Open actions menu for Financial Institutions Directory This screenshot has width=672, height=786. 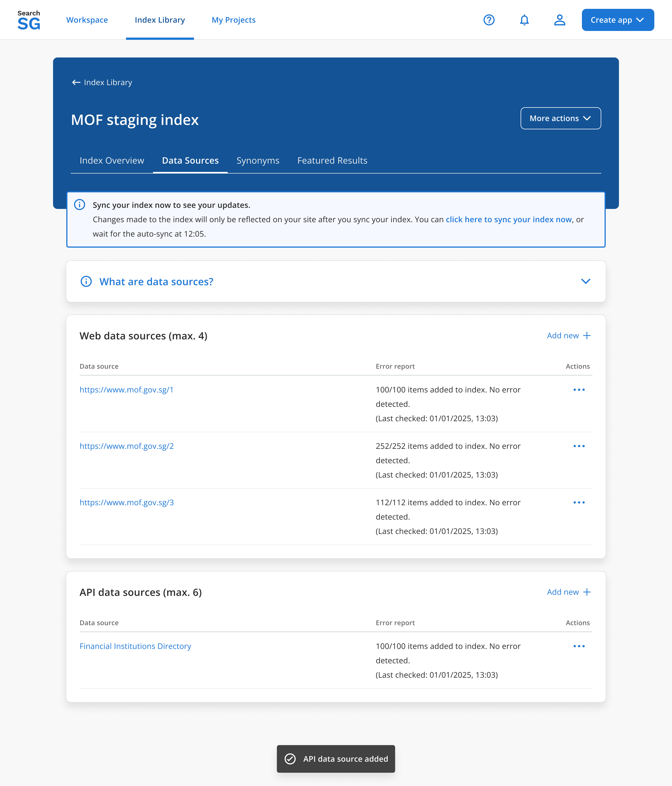[x=579, y=646]
